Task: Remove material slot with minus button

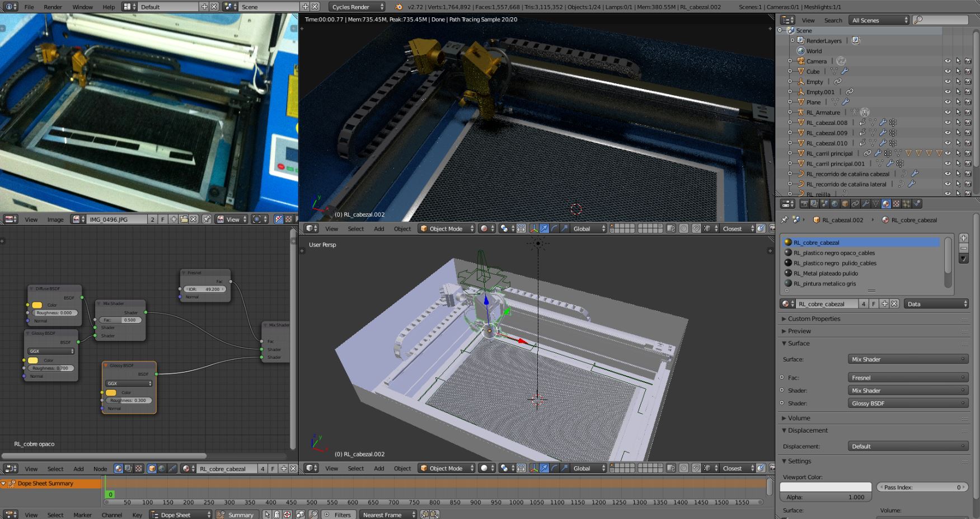Action: (x=963, y=248)
